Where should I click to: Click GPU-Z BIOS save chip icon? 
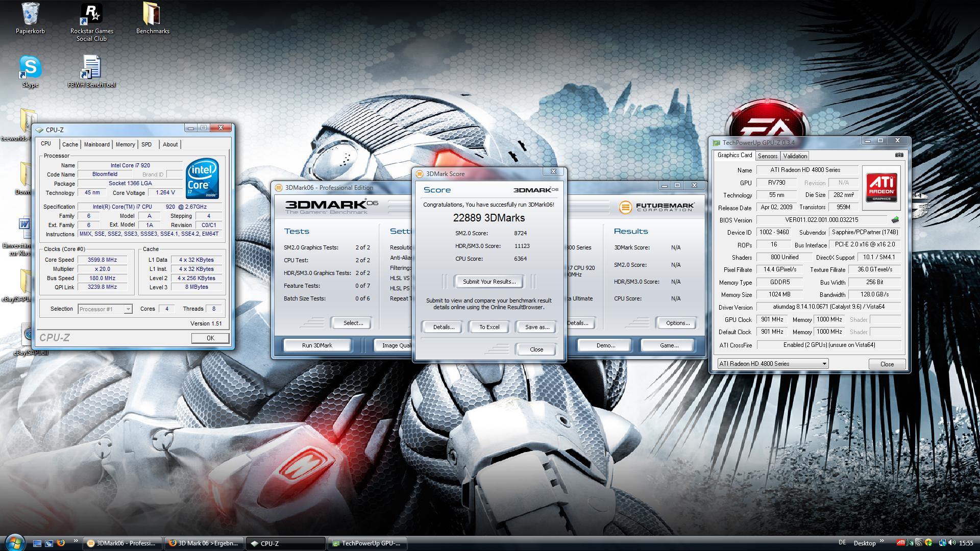click(895, 220)
